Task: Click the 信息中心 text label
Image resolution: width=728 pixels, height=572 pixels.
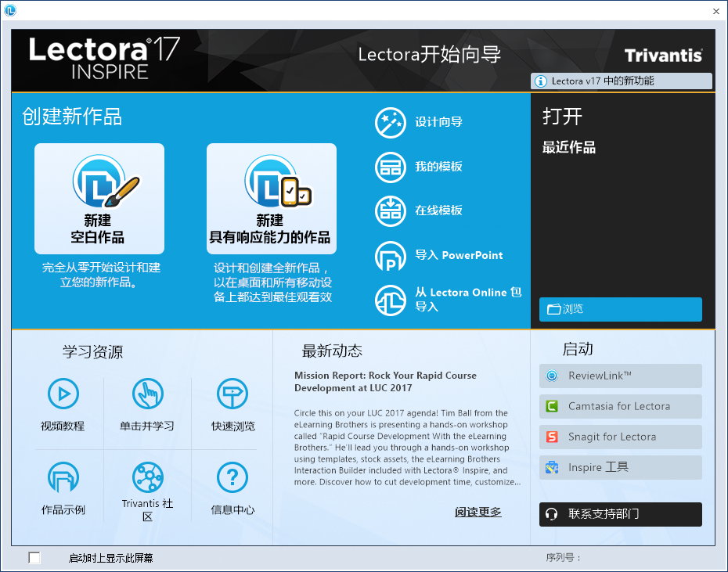Action: tap(232, 509)
